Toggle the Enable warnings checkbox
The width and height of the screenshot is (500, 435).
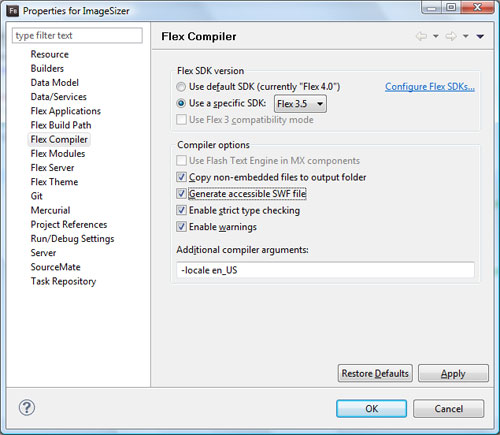[x=181, y=227]
